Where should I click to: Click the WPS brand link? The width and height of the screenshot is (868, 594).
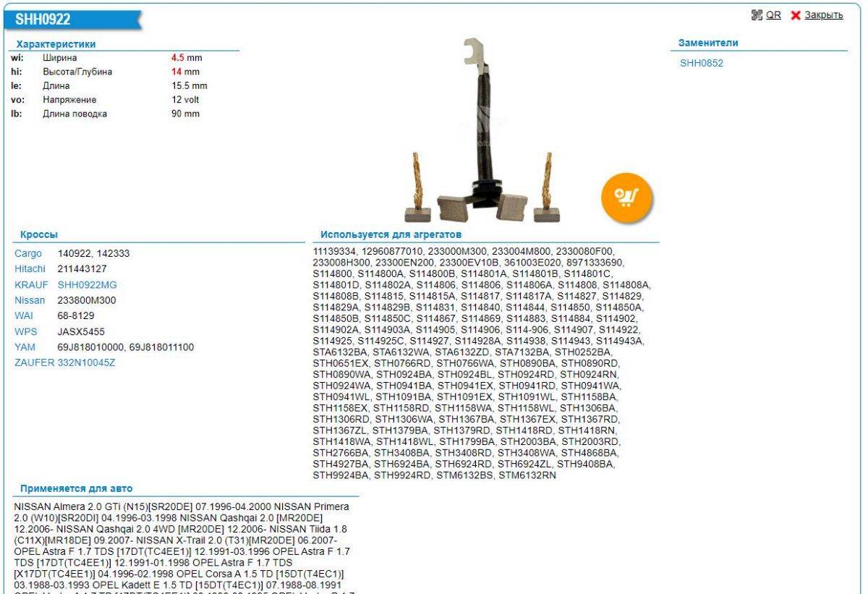(25, 331)
